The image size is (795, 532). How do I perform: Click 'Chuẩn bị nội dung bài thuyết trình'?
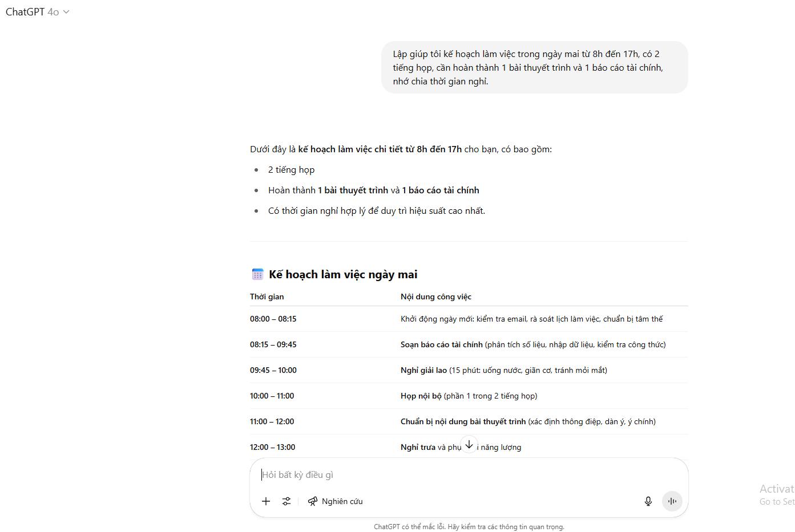click(x=463, y=421)
